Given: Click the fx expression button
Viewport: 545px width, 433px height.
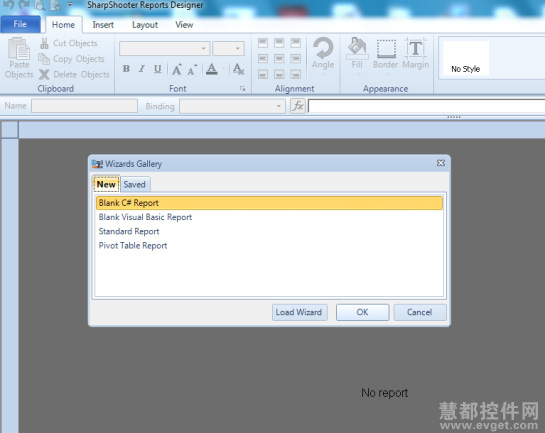Looking at the screenshot, I should click(x=298, y=106).
